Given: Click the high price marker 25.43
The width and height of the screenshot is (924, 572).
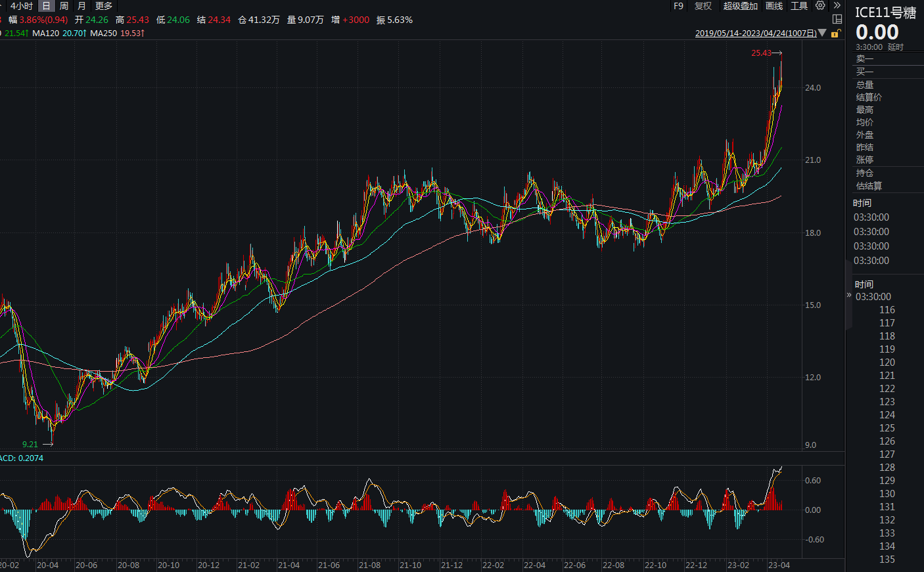Looking at the screenshot, I should point(762,53).
